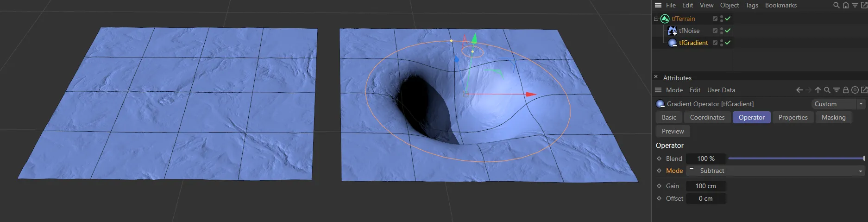Open the Attributes hamburger menu
This screenshot has width=868, height=222.
click(x=658, y=90)
